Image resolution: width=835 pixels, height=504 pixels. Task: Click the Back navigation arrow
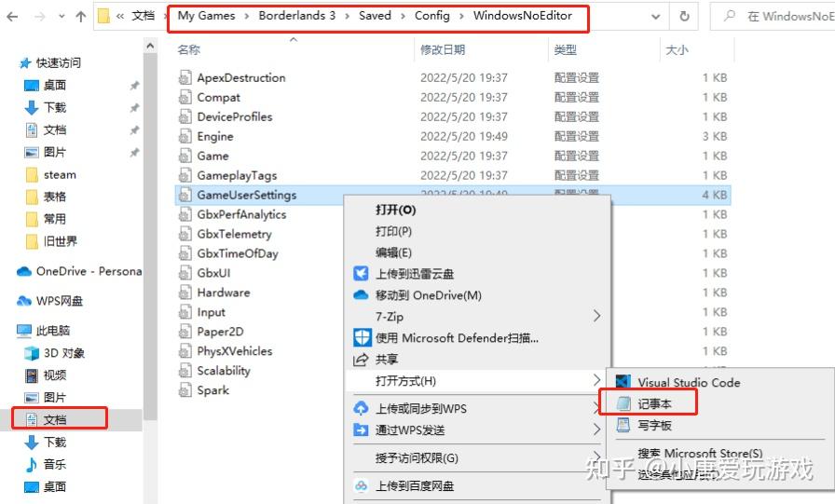point(12,17)
